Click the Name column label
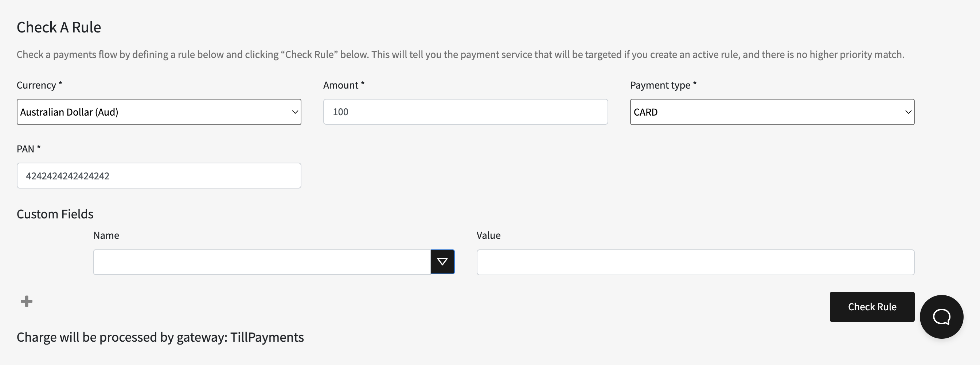This screenshot has width=980, height=365. pyautogui.click(x=106, y=235)
